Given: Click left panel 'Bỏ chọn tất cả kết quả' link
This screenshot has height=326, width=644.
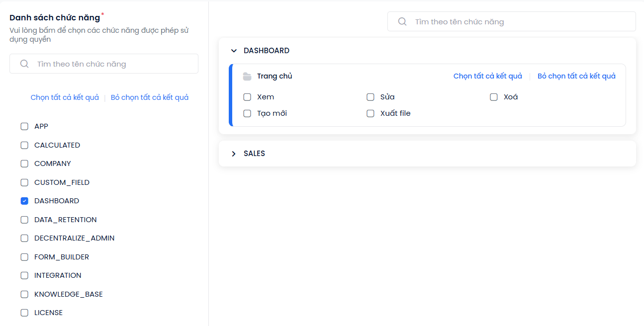Looking at the screenshot, I should pyautogui.click(x=150, y=97).
